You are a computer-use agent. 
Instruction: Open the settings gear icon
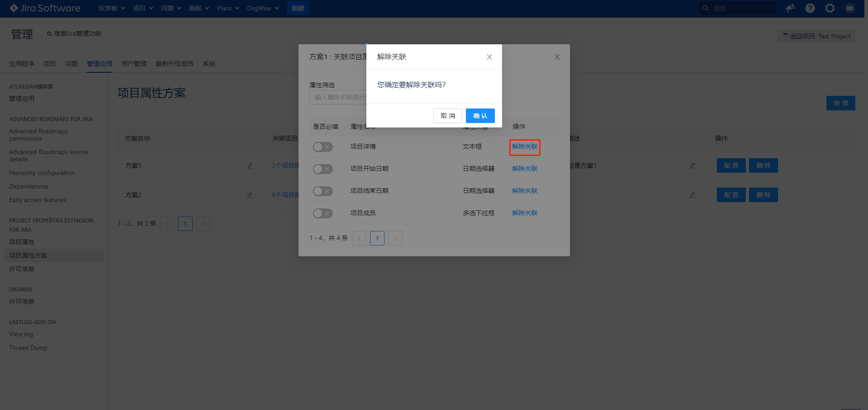(830, 8)
